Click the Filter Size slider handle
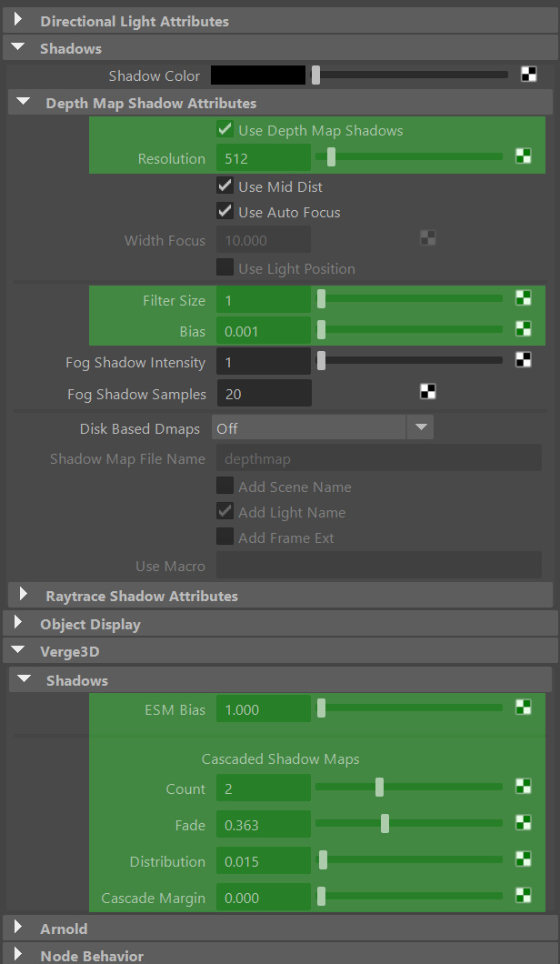Screen dimensions: 560x964 [321, 299]
